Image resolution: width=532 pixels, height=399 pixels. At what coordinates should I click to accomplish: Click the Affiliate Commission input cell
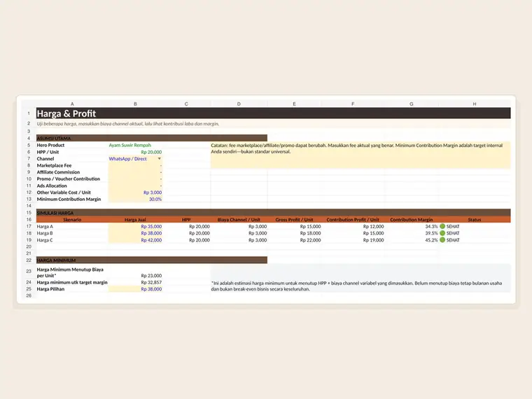coord(135,172)
